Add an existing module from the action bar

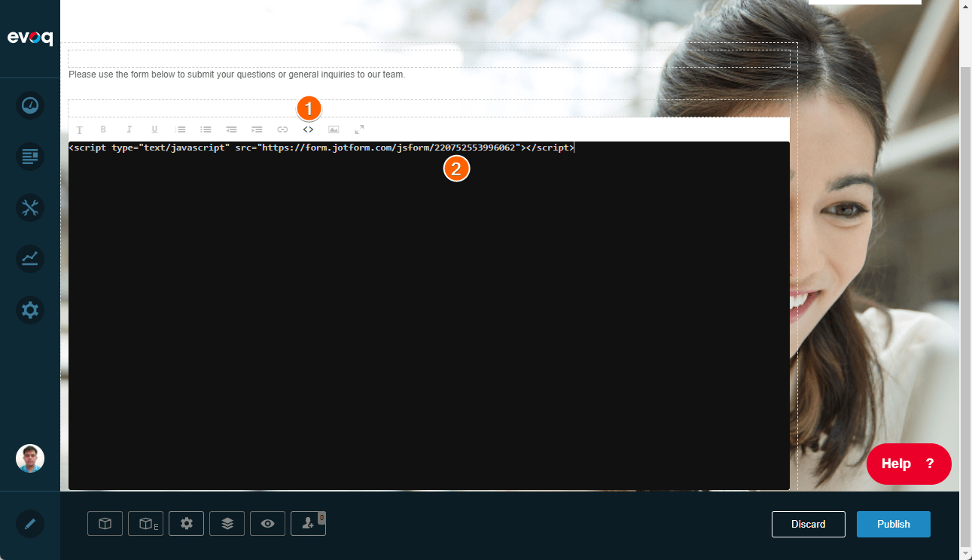pyautogui.click(x=145, y=523)
